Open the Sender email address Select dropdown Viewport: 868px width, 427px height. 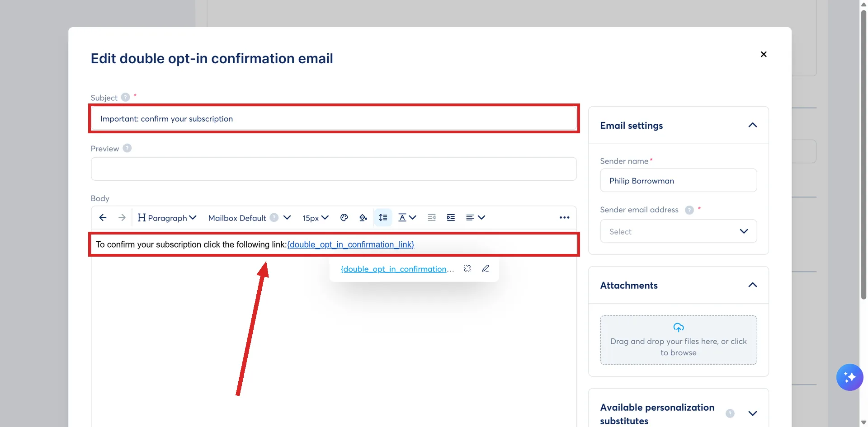click(679, 231)
